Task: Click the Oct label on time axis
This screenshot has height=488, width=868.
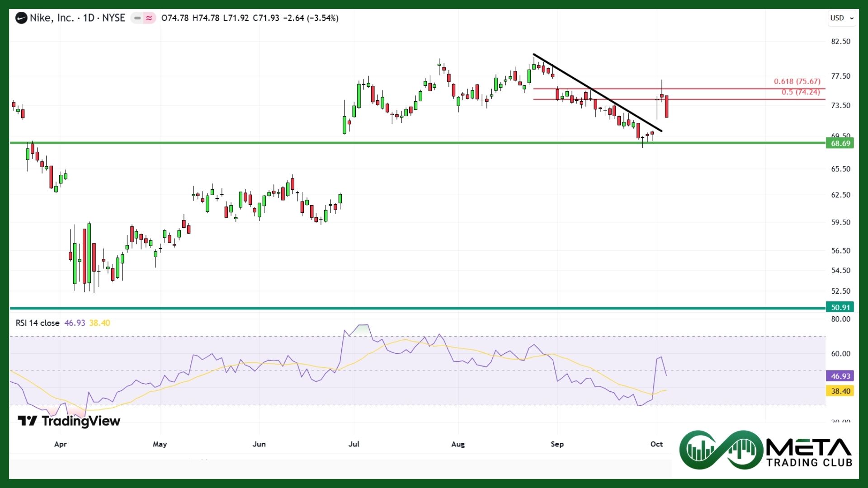Action: pyautogui.click(x=656, y=444)
